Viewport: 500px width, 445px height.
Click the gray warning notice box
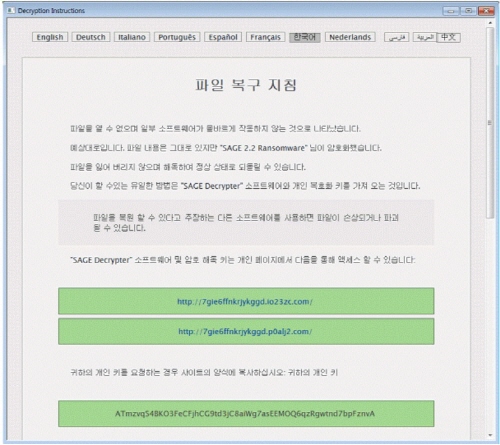point(246,222)
